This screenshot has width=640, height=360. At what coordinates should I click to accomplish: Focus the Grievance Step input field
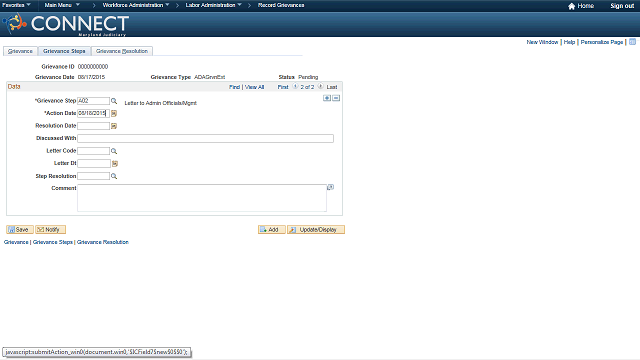pos(93,101)
